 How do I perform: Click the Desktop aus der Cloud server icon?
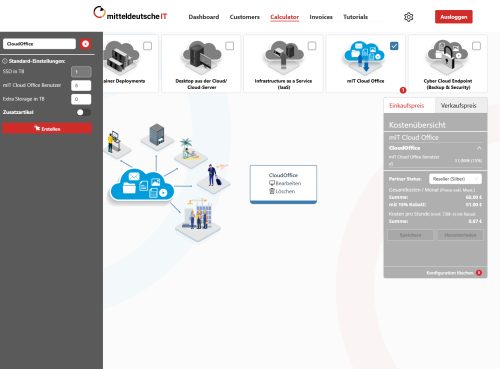click(x=202, y=58)
